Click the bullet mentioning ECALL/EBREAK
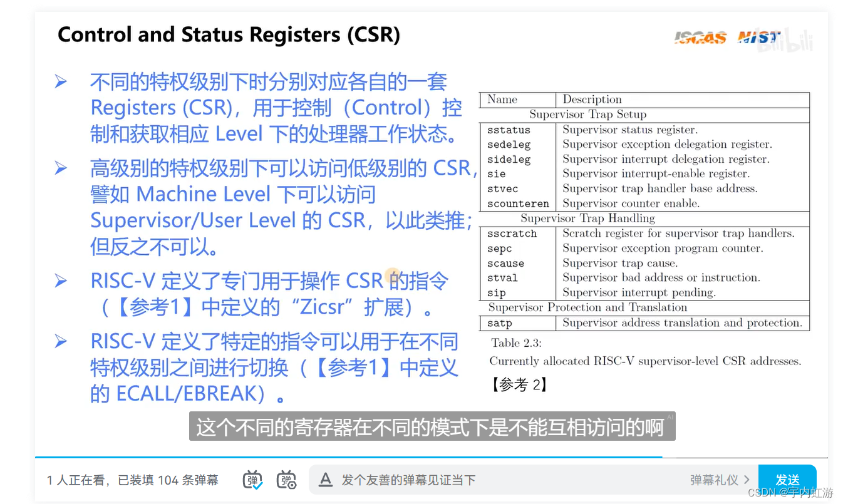This screenshot has height=504, width=843. [274, 368]
